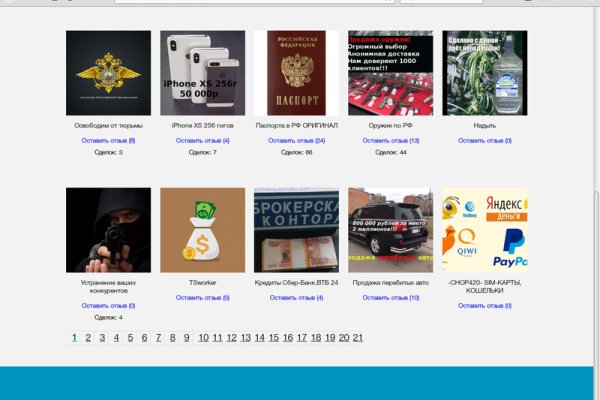This screenshot has width=600, height=400.
Task: Go to page 16 in pagination
Action: tap(288, 338)
